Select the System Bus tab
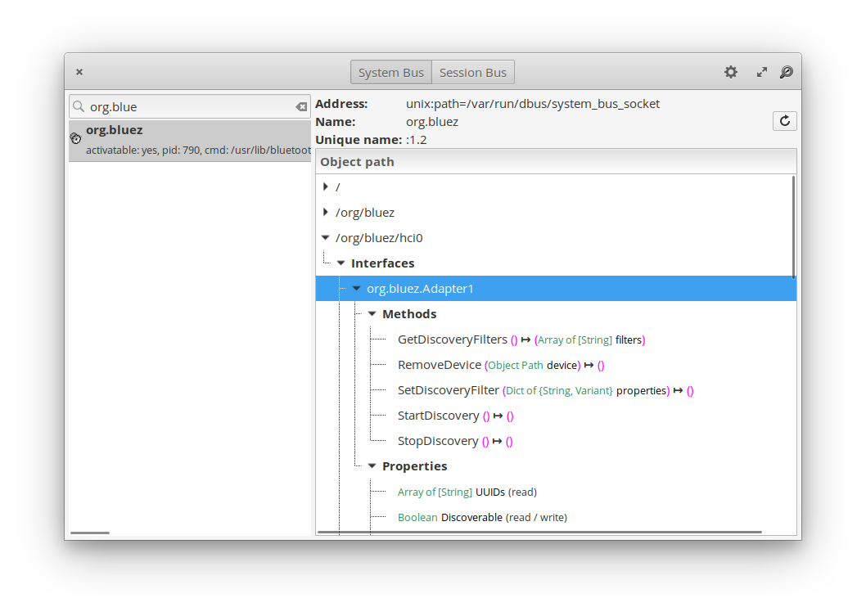Viewport: 866px width, 616px height. click(390, 72)
